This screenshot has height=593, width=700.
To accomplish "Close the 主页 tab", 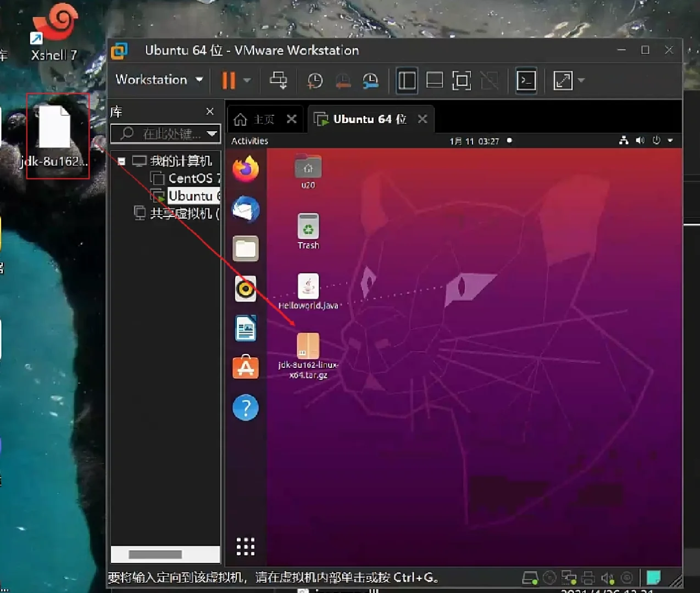I will pyautogui.click(x=292, y=119).
